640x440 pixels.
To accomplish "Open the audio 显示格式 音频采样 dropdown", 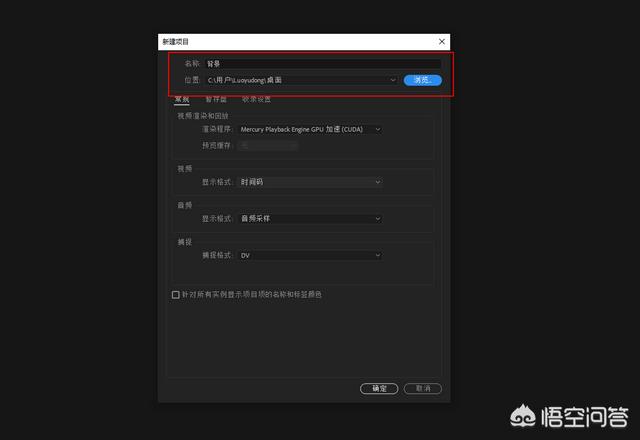I will point(310,218).
